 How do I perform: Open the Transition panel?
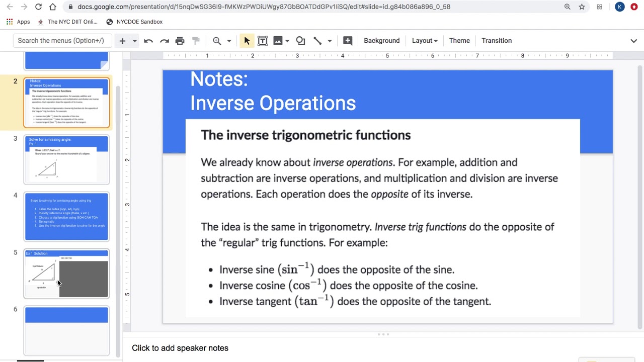[x=497, y=41]
